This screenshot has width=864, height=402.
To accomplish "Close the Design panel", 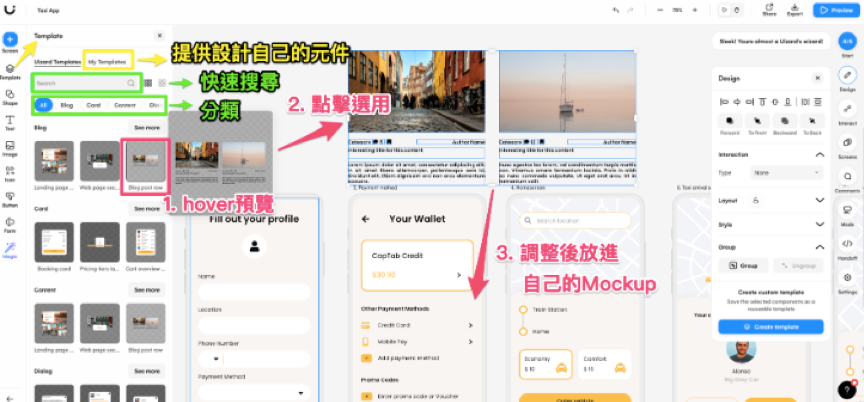I will click(x=818, y=78).
